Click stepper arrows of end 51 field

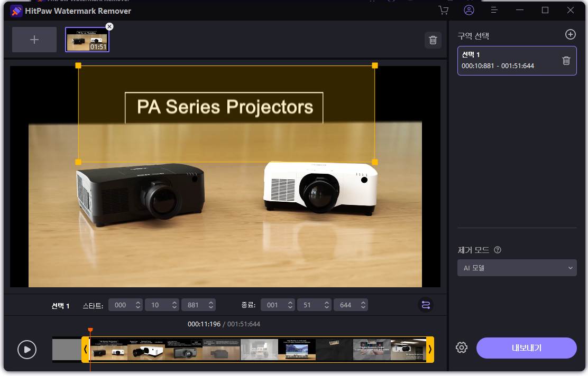(327, 305)
